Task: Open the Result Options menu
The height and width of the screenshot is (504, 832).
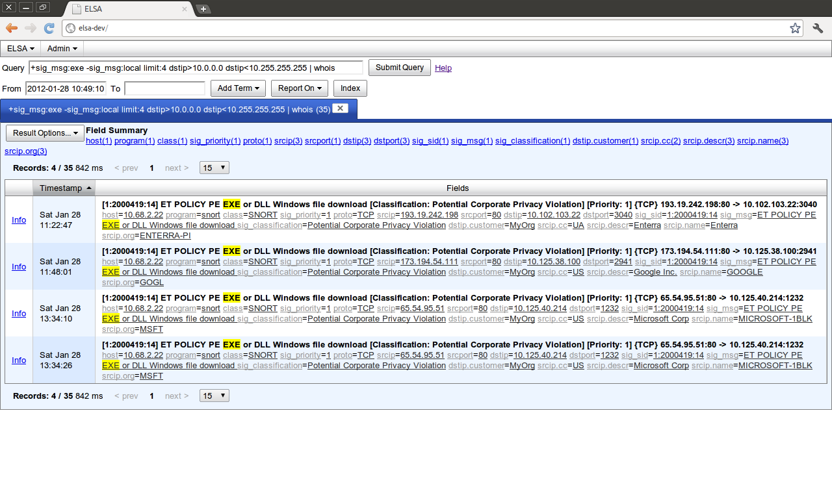Action: 44,132
